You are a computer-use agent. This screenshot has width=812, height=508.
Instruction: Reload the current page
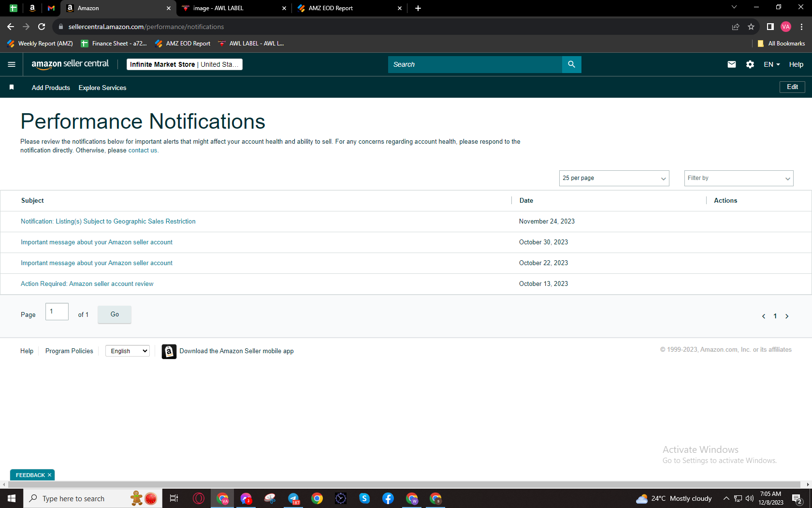point(42,27)
